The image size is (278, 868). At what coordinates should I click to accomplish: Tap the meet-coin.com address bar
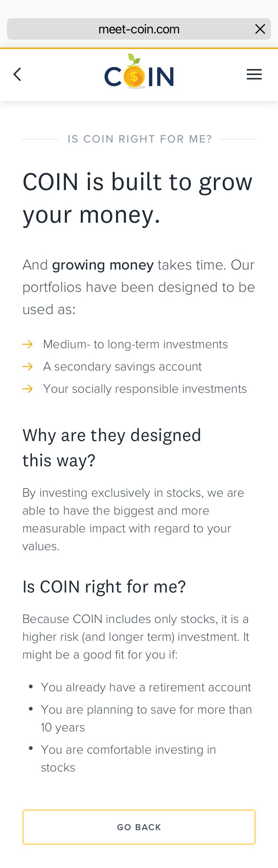[139, 29]
